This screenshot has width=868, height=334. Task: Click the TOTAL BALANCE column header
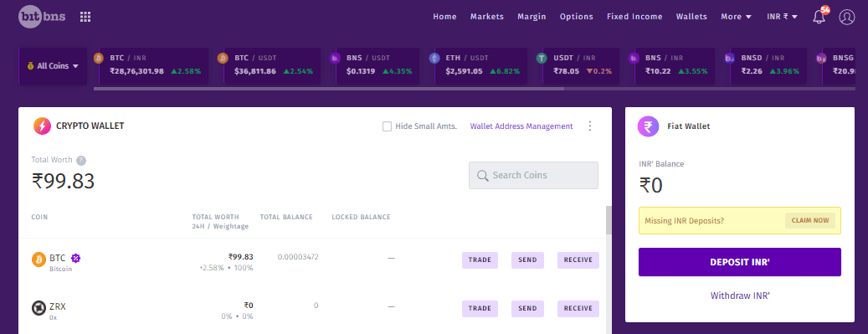[286, 217]
